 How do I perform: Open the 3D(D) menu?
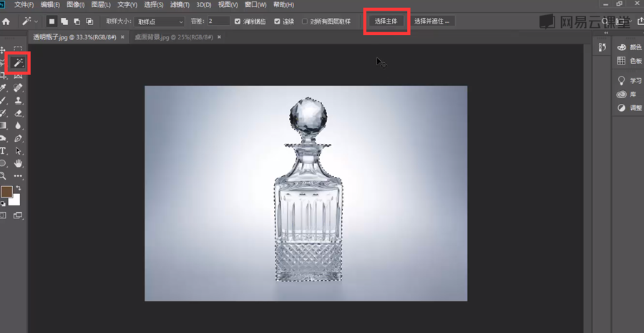click(x=204, y=5)
